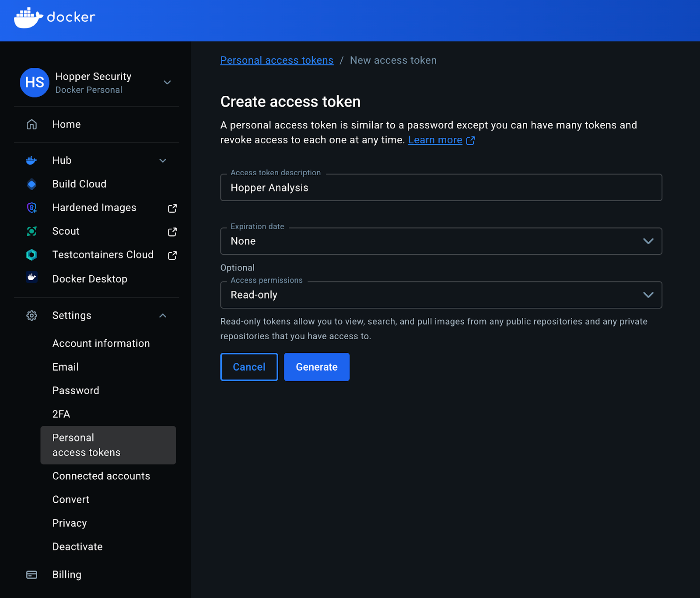The height and width of the screenshot is (598, 700).
Task: Open the Convert settings page
Action: 71,500
